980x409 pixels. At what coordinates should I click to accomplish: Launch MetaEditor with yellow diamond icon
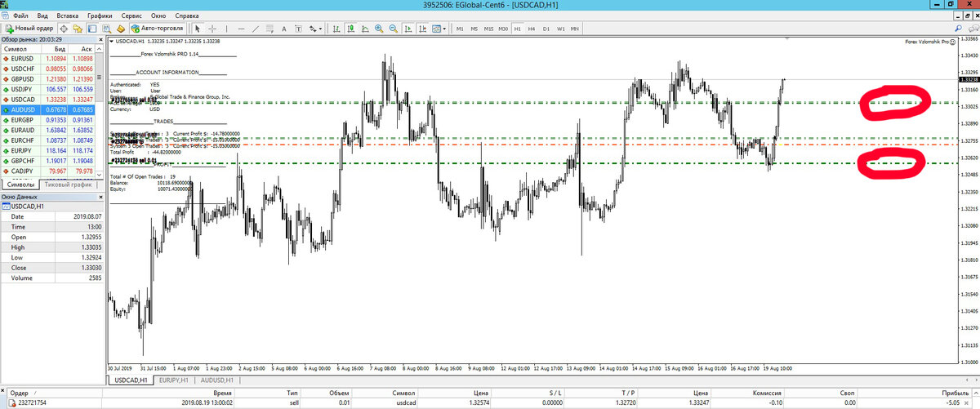pos(120,29)
